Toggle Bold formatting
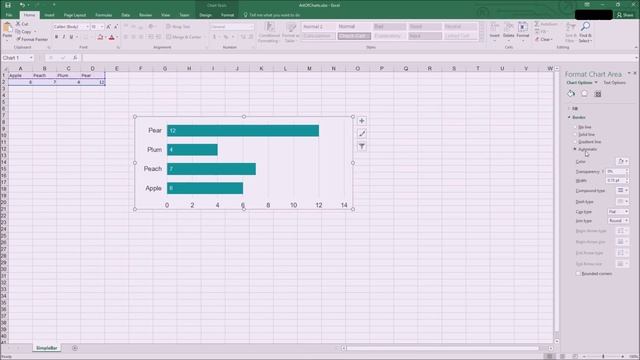Viewport: 640px width, 360px height. [x=56, y=37]
